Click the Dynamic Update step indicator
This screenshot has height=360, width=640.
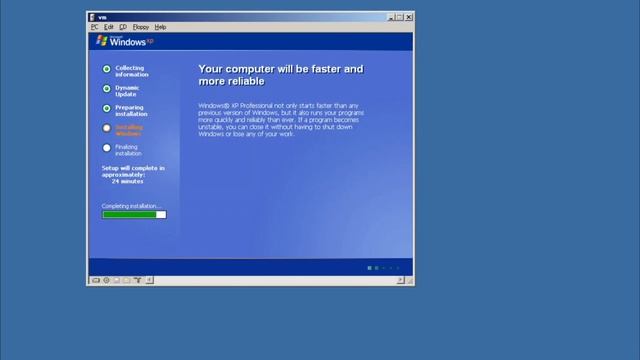click(107, 89)
